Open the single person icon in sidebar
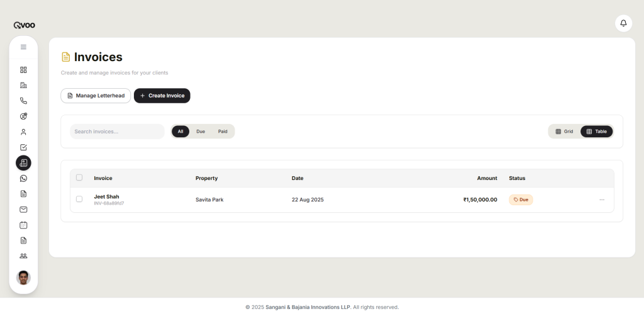 (x=23, y=132)
